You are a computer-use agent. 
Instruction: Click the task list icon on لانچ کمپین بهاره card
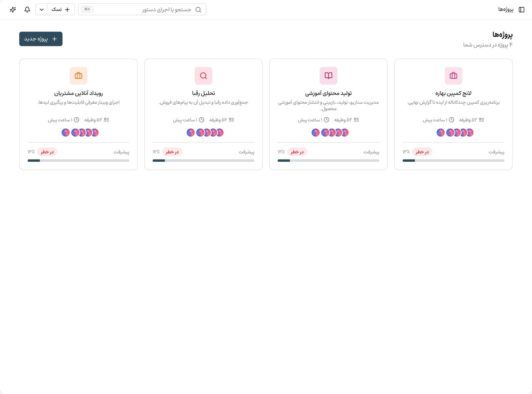pos(481,120)
